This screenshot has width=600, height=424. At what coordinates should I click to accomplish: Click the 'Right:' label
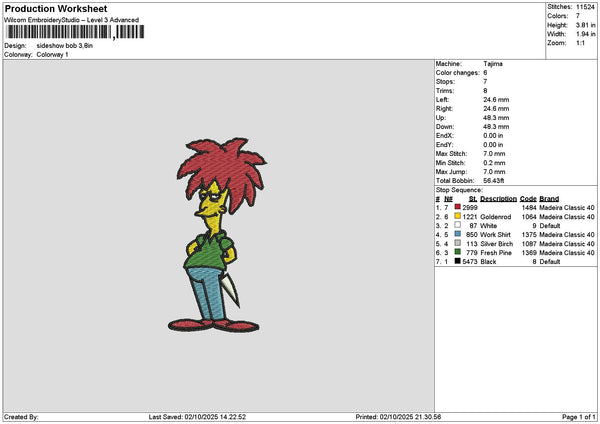pyautogui.click(x=444, y=109)
